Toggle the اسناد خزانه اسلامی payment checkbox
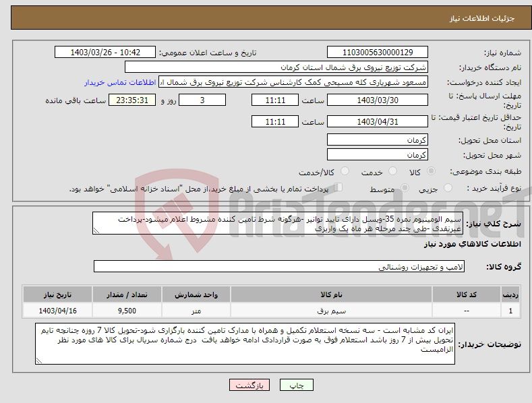The height and width of the screenshot is (403, 532). tap(338, 187)
